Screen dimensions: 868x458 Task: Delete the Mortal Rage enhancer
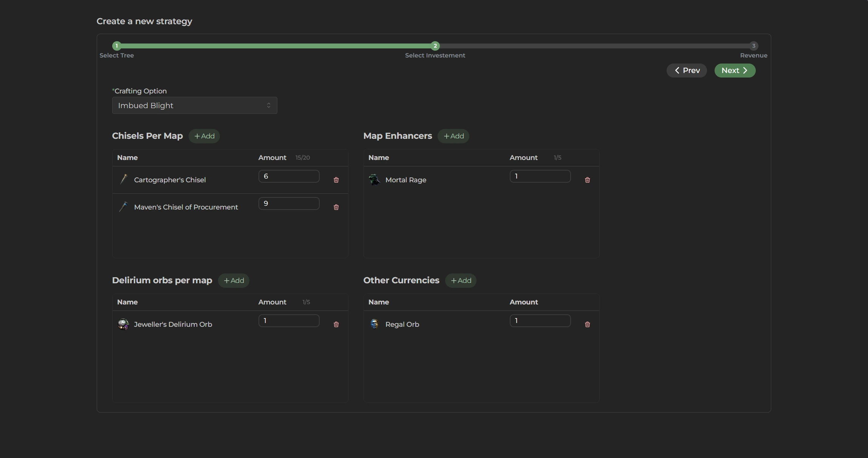[x=587, y=180]
